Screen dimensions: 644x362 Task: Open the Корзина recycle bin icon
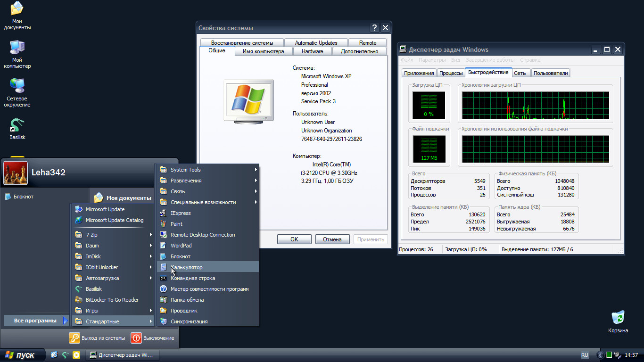(x=618, y=322)
